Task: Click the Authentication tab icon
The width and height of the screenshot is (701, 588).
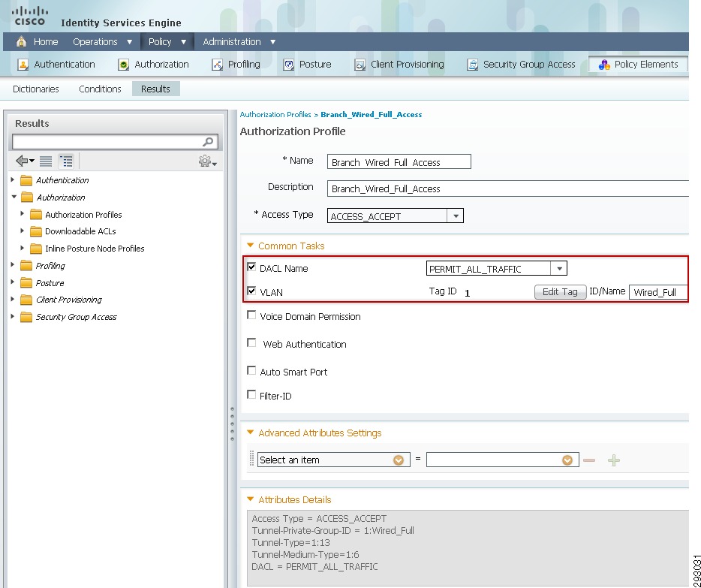Action: (23, 65)
